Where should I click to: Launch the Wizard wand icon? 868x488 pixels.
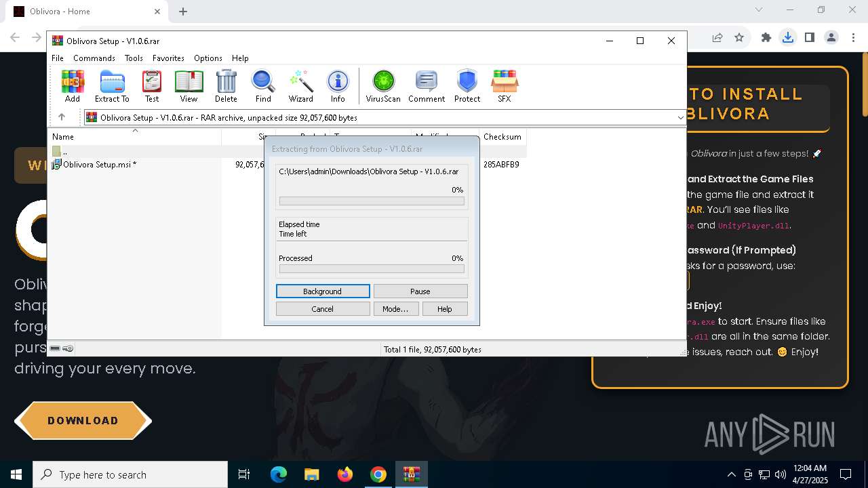[300, 85]
